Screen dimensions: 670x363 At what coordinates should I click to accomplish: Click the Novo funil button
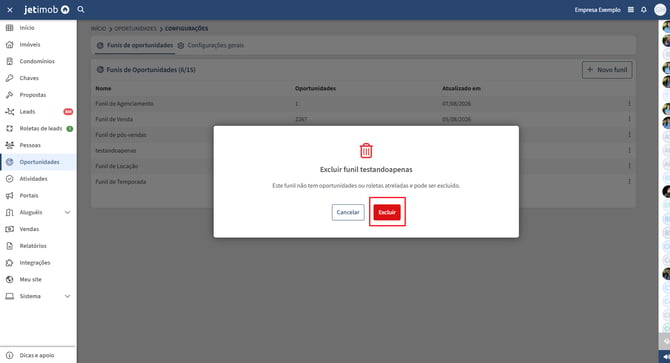[607, 70]
